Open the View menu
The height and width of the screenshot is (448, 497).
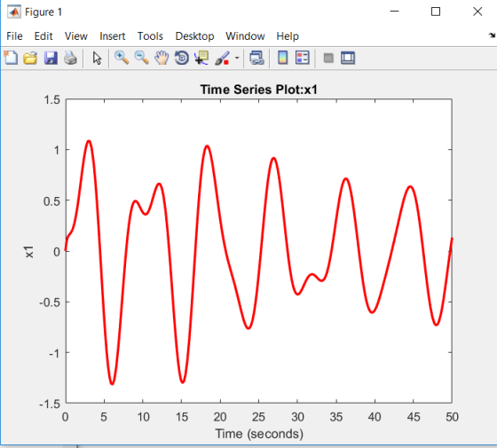pos(76,36)
